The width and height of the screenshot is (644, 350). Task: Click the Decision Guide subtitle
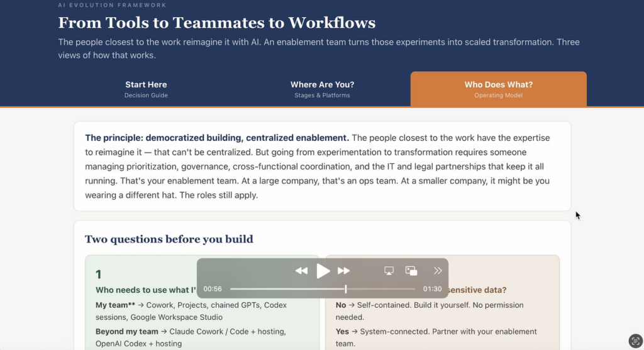click(146, 95)
